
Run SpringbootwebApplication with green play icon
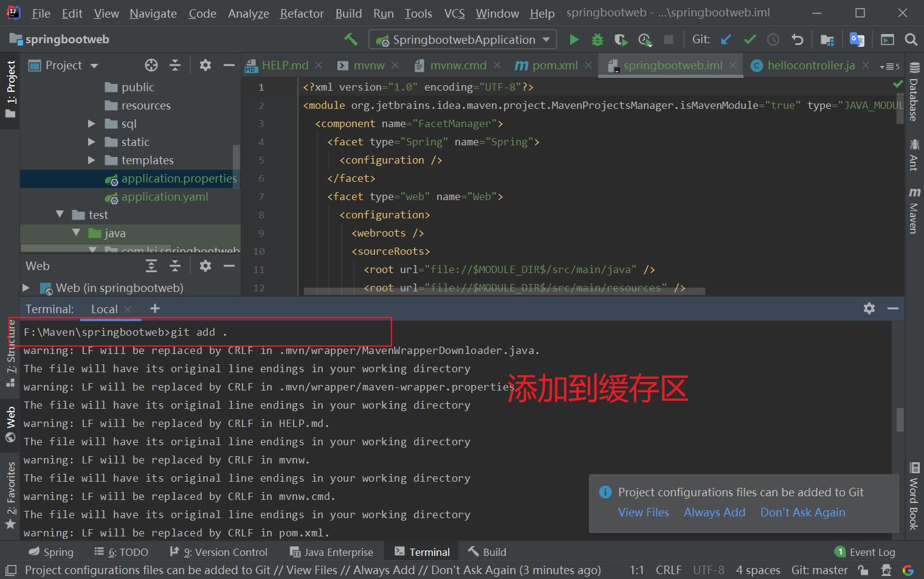point(574,40)
